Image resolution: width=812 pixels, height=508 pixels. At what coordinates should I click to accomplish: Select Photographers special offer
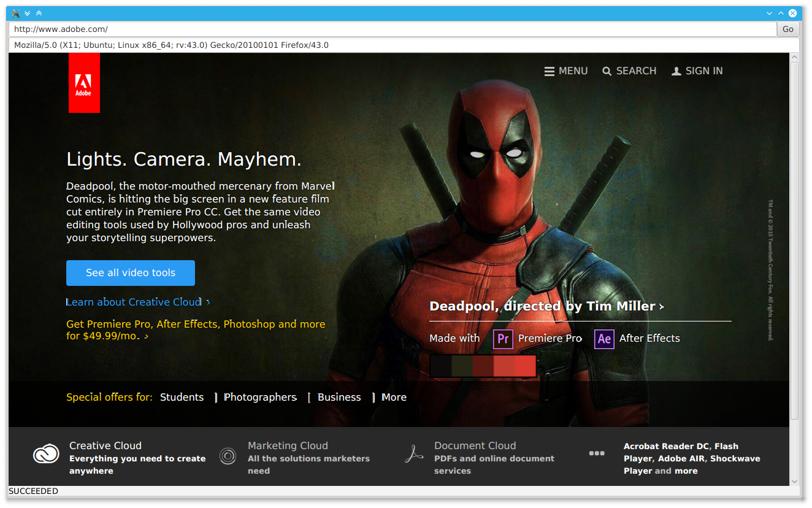click(x=260, y=397)
